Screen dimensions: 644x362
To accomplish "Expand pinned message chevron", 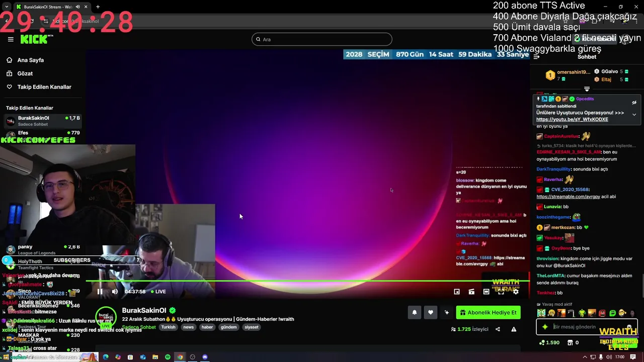I will 634,115.
